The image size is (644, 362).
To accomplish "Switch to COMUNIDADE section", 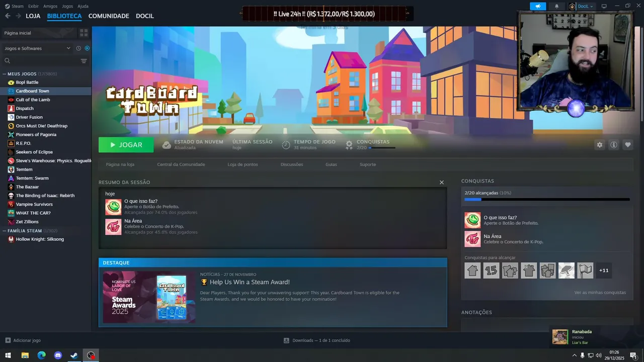I will click(x=109, y=16).
